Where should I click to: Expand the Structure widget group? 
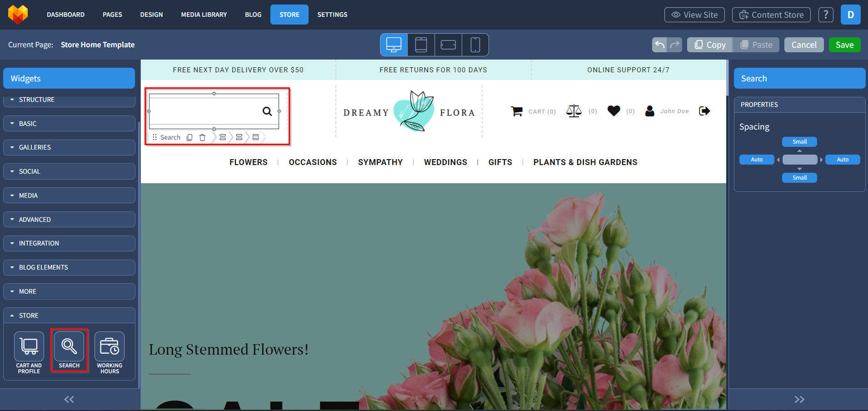click(69, 100)
